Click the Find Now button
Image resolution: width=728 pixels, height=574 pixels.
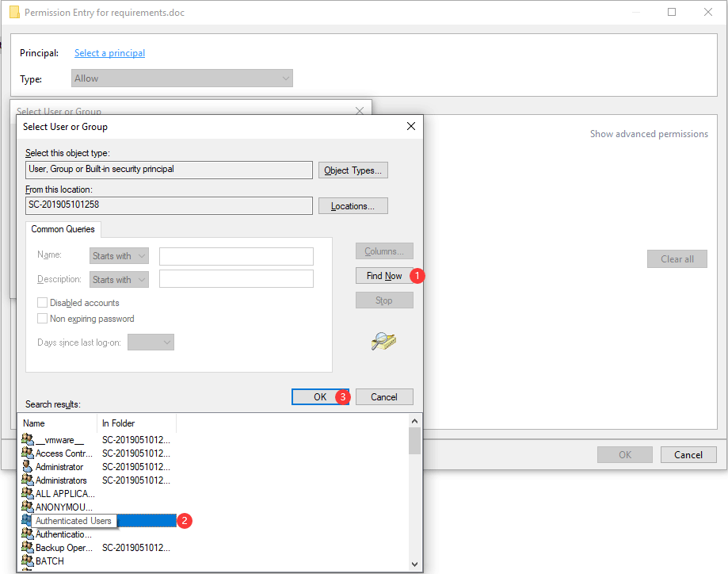(x=383, y=275)
